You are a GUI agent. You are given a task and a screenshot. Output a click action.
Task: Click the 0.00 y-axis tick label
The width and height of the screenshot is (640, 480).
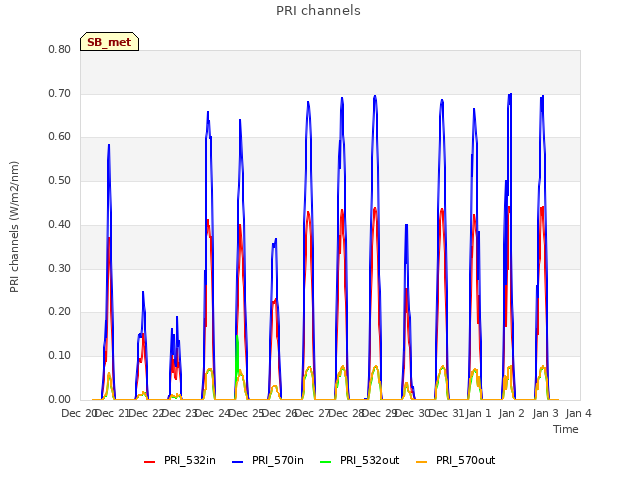[60, 399]
